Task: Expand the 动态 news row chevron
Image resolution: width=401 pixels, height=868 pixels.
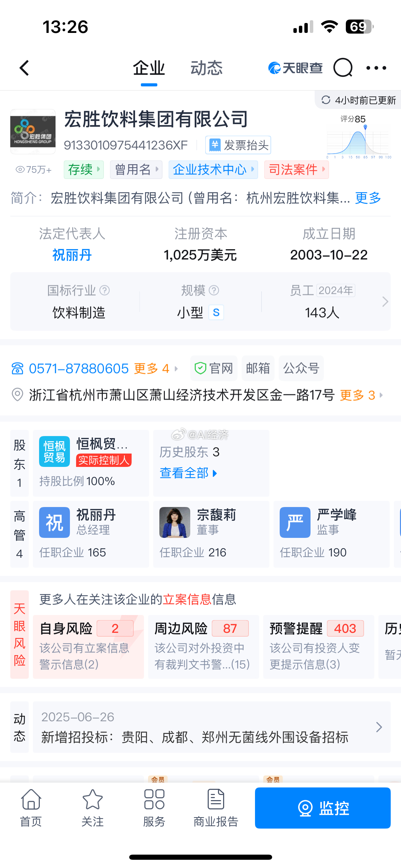Action: click(379, 727)
